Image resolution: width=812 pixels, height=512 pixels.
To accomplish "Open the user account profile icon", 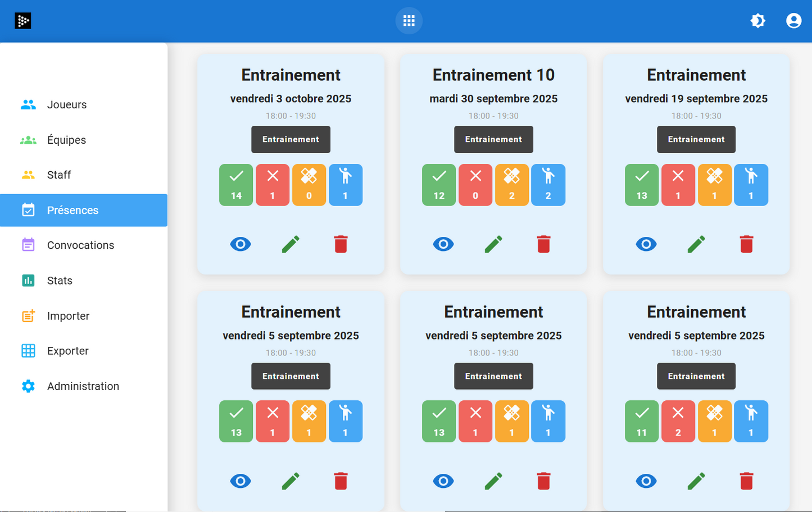I will [x=793, y=20].
